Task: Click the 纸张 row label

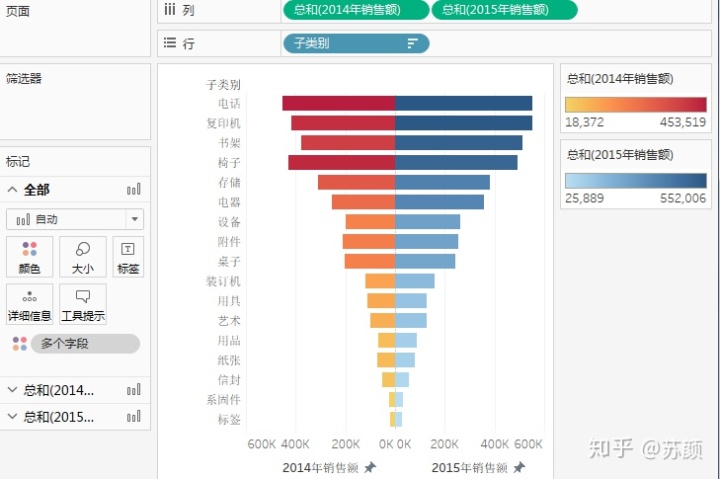Action: tap(229, 360)
